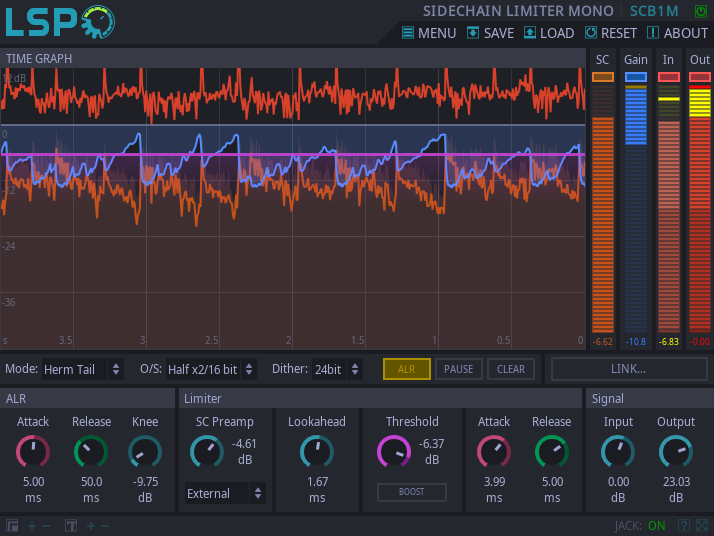Click the In meter reading -6.83
Image resolution: width=714 pixels, height=536 pixels.
pyautogui.click(x=668, y=342)
